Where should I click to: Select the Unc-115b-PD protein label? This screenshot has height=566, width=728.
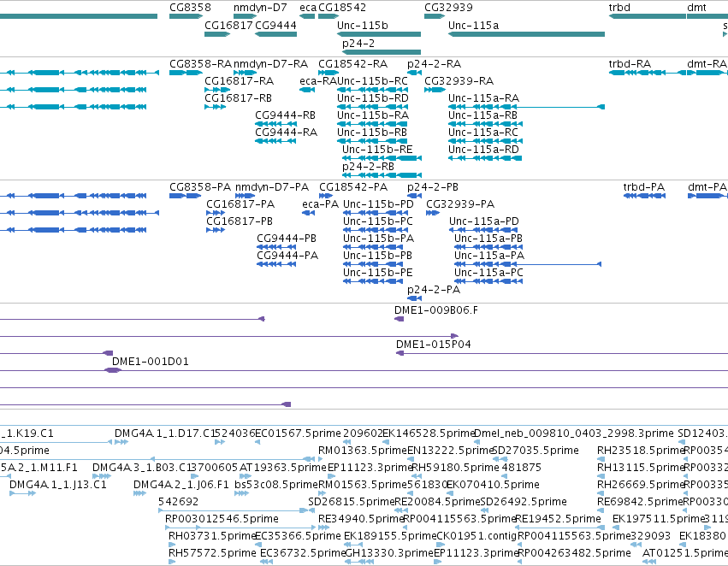coord(378,204)
